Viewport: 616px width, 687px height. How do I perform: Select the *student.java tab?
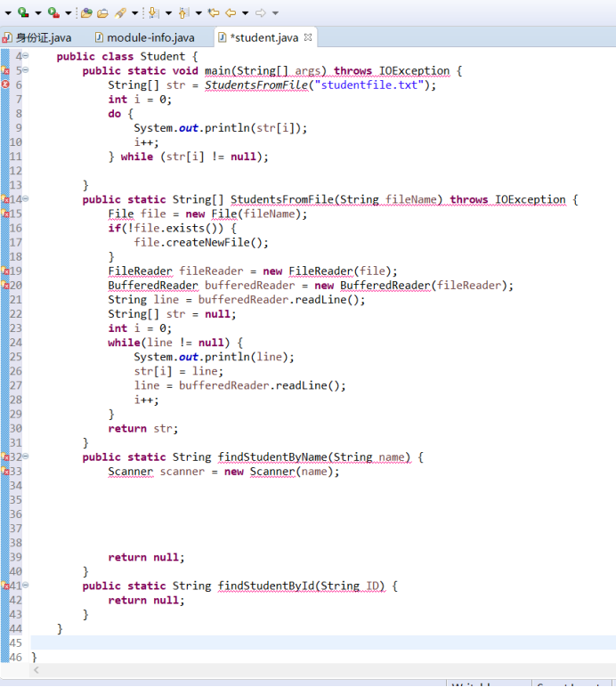click(x=264, y=37)
